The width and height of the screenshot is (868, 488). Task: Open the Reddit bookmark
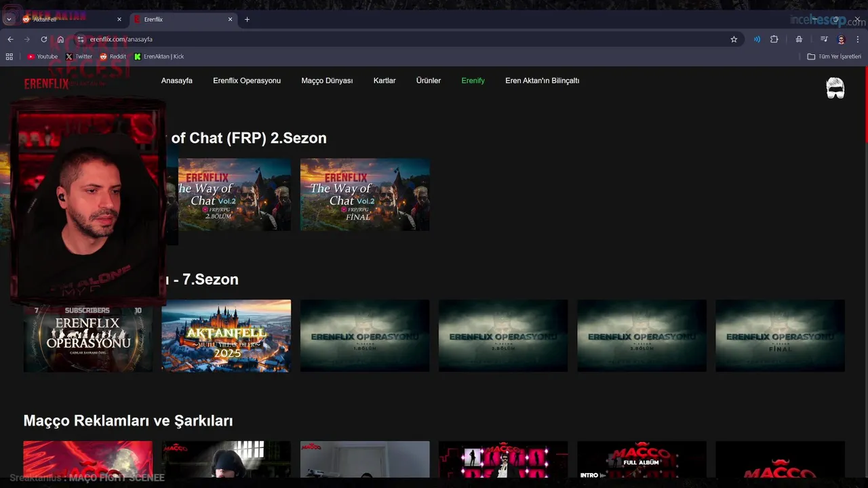point(113,57)
